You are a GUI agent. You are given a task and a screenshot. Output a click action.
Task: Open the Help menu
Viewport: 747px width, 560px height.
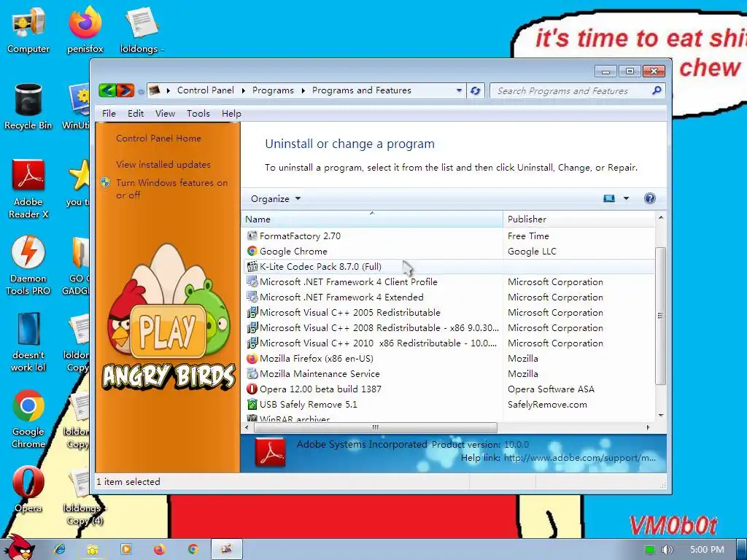point(231,113)
